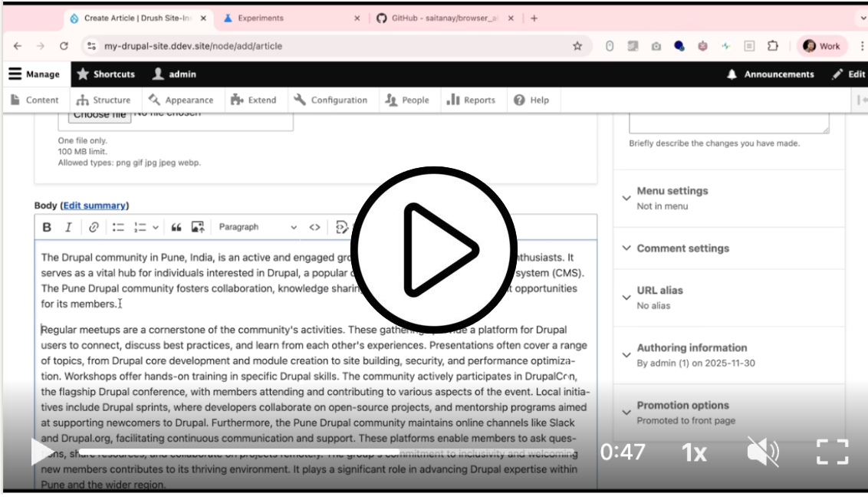
Task: Bookmark the page with the star icon
Action: [x=577, y=46]
